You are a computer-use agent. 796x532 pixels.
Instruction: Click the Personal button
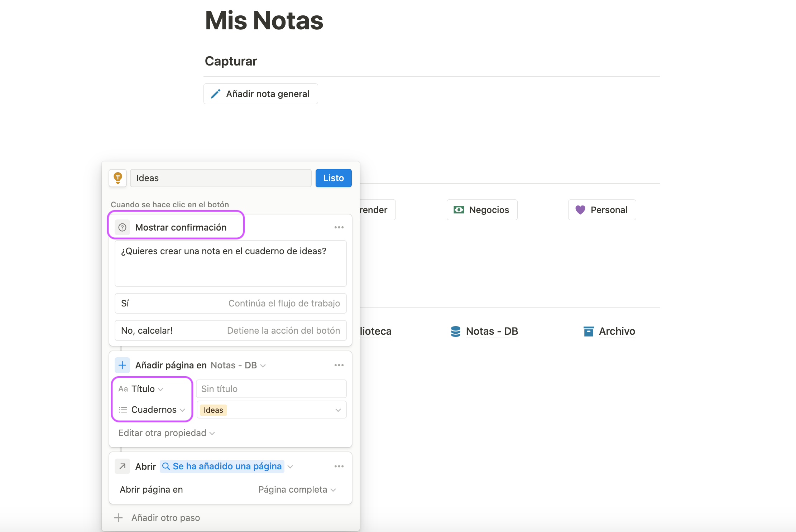(602, 210)
